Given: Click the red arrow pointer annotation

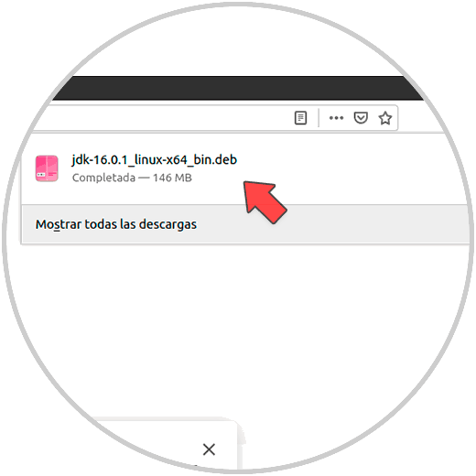Looking at the screenshot, I should click(265, 201).
